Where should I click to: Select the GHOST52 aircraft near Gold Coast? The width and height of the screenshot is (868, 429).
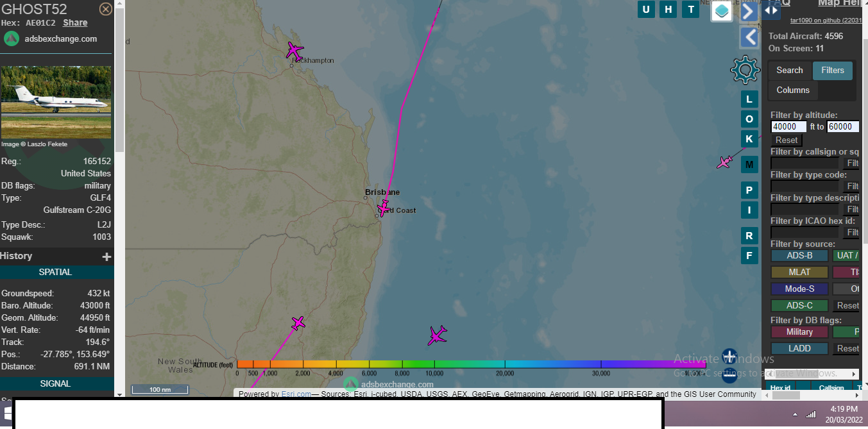point(384,207)
